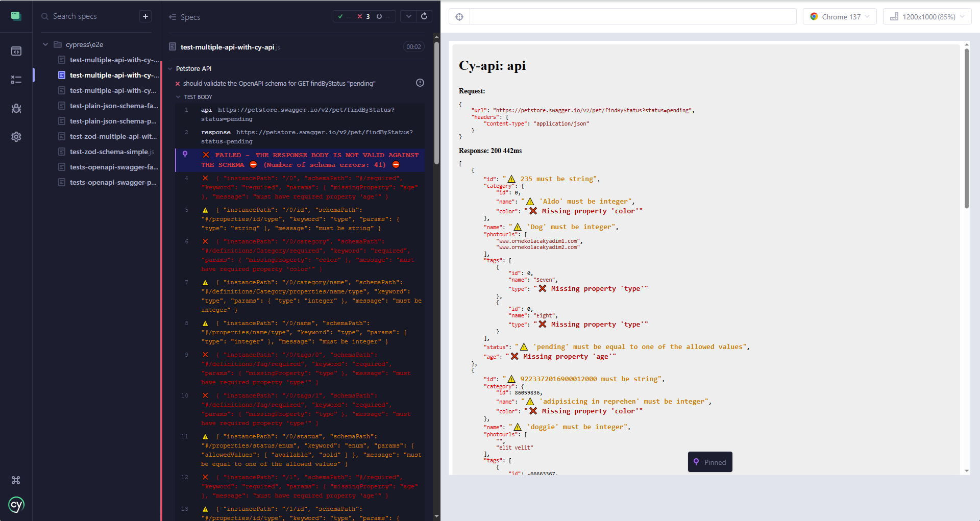The height and width of the screenshot is (521, 980).
Task: Click the green project icon at the top of the sidebar
Action: click(16, 16)
